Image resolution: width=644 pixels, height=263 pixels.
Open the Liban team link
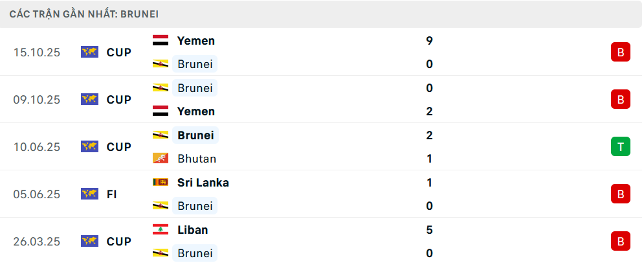click(x=192, y=230)
